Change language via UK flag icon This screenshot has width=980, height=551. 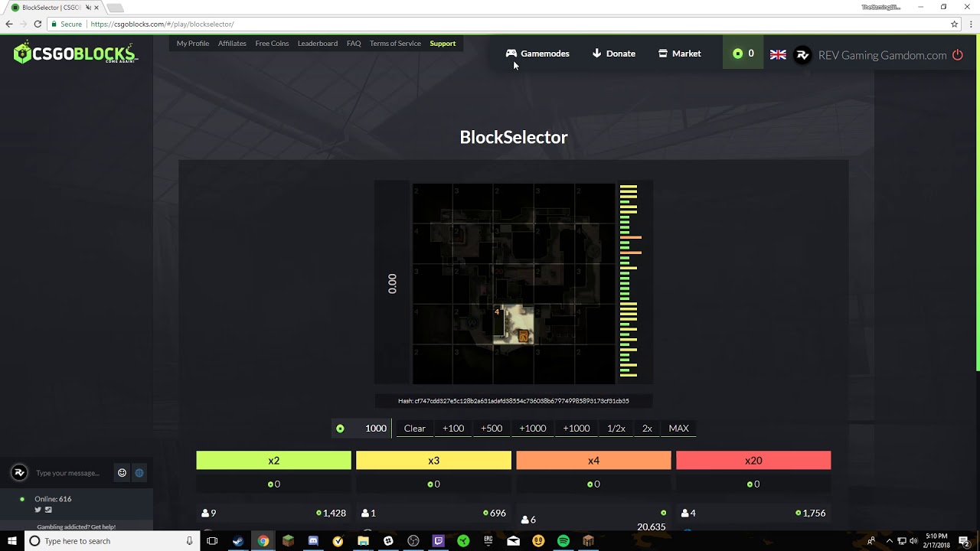(x=778, y=54)
